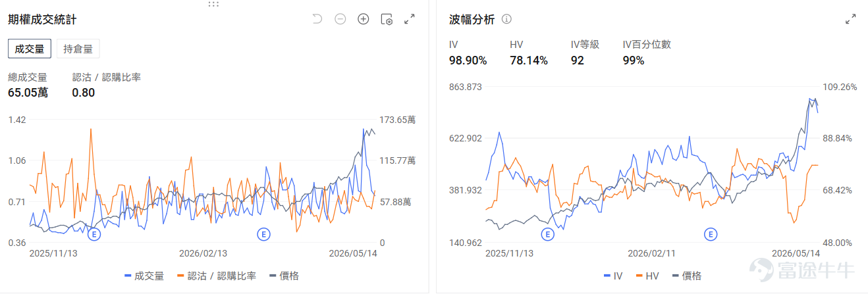Click the IV百分位數 value 99%
This screenshot has width=868, height=294.
pos(634,61)
